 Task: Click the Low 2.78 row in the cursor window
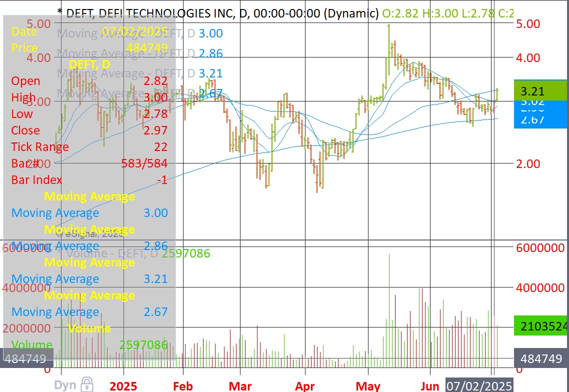pos(89,113)
